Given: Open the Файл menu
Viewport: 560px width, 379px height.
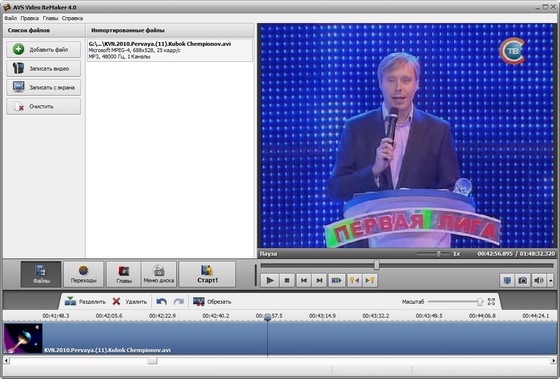Looking at the screenshot, I should click(x=10, y=18).
